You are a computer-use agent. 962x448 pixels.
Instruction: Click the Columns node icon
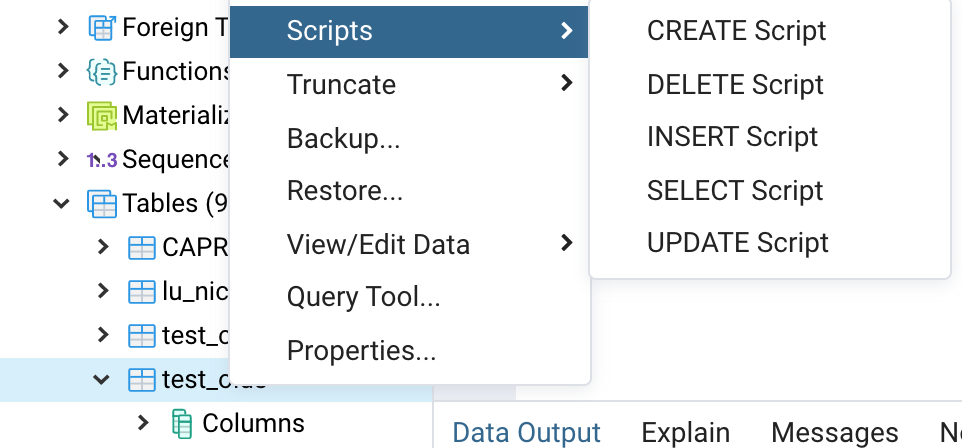point(182,423)
